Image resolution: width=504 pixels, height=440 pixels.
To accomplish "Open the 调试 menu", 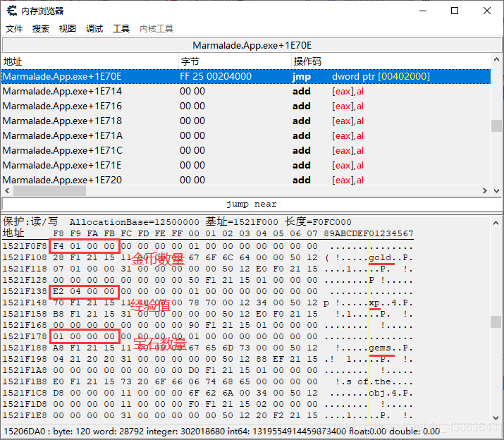I will [x=94, y=29].
